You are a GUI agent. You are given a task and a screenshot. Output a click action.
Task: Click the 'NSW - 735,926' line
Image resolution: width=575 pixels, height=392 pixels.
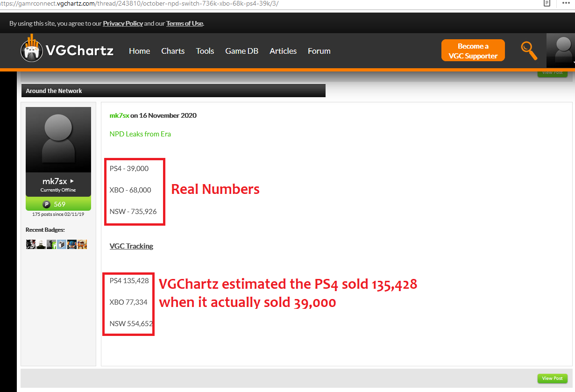coord(133,211)
